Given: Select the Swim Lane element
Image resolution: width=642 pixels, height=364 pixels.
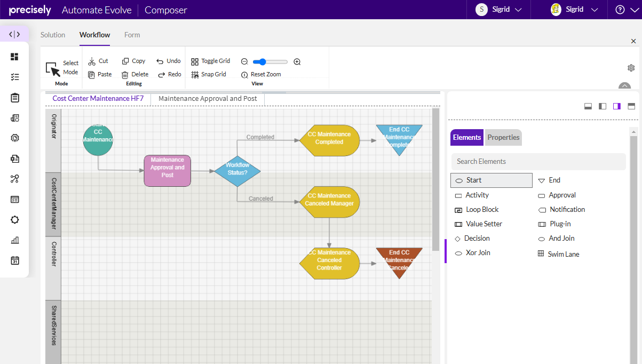Looking at the screenshot, I should (558, 254).
